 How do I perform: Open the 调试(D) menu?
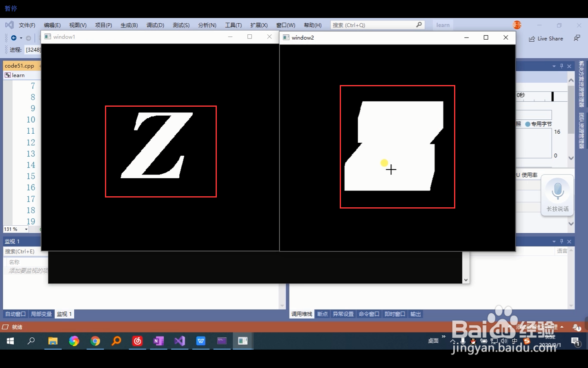coord(155,25)
